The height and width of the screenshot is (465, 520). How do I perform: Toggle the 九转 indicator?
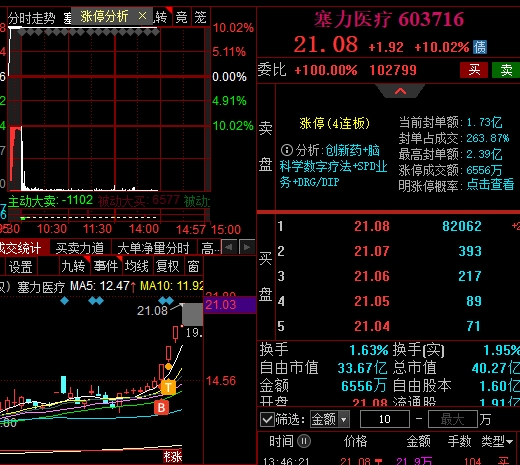coord(73,266)
